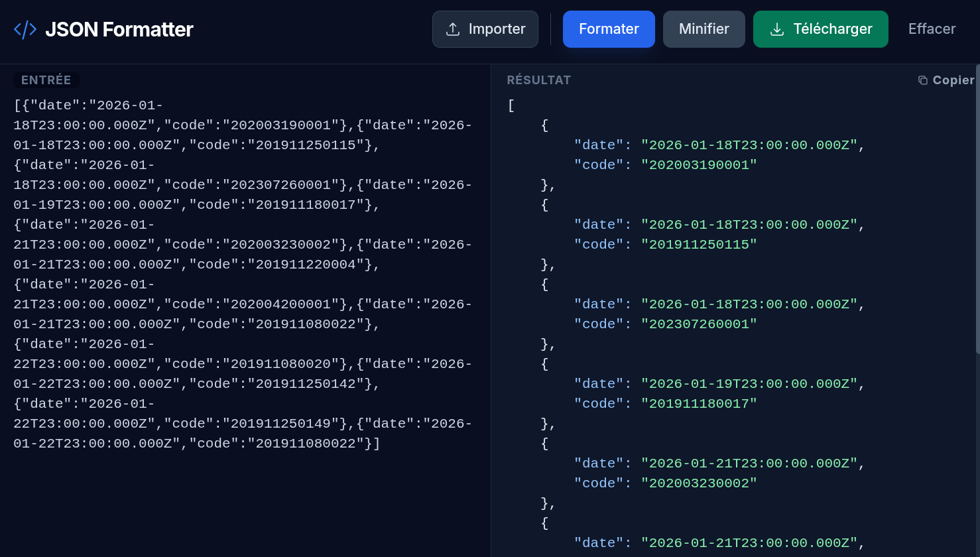Click the 2026-01-19 date value in result
The width and height of the screenshot is (980, 557).
click(x=749, y=384)
